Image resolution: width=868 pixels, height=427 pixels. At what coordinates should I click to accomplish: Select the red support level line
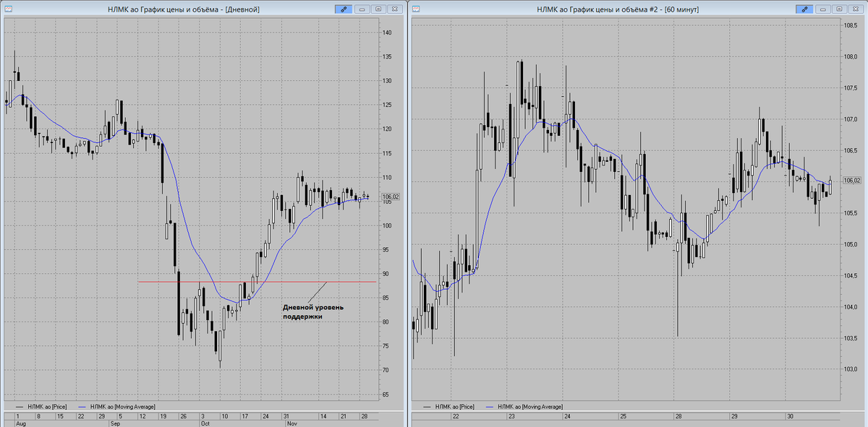click(x=257, y=282)
